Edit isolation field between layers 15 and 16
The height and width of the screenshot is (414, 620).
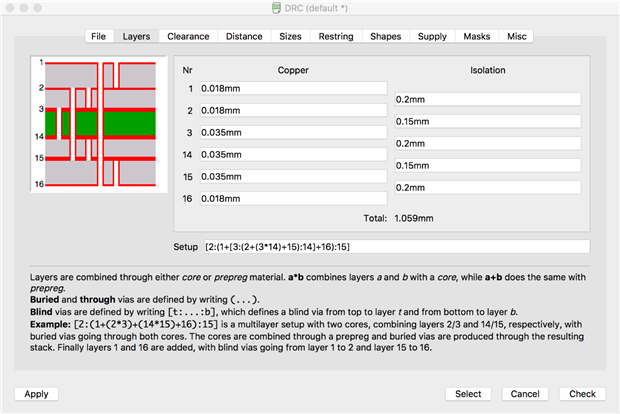pos(488,187)
